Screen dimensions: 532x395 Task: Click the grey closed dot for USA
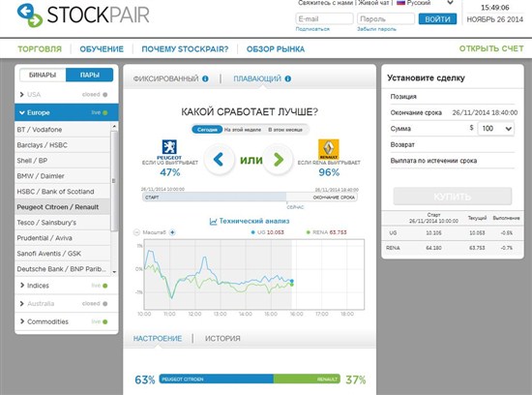point(104,95)
